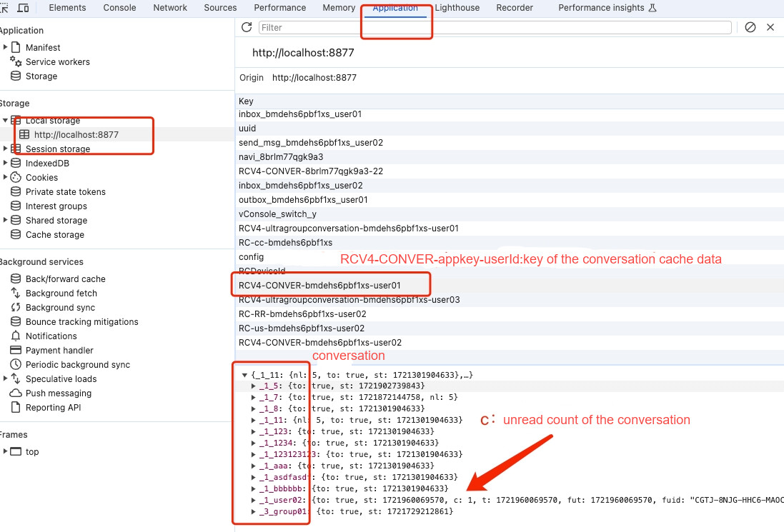Click the refresh storage icon
This screenshot has height=532, width=784.
[247, 27]
